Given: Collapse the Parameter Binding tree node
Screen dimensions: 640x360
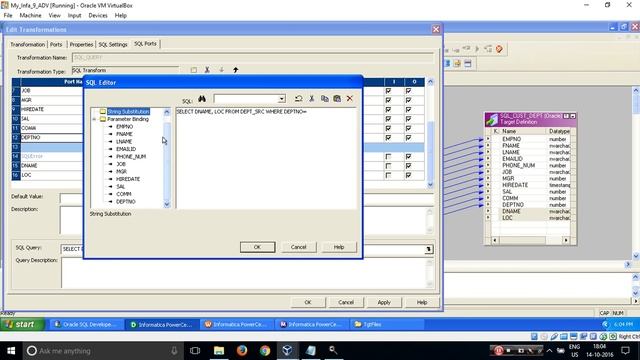Looking at the screenshot, I should [x=94, y=119].
